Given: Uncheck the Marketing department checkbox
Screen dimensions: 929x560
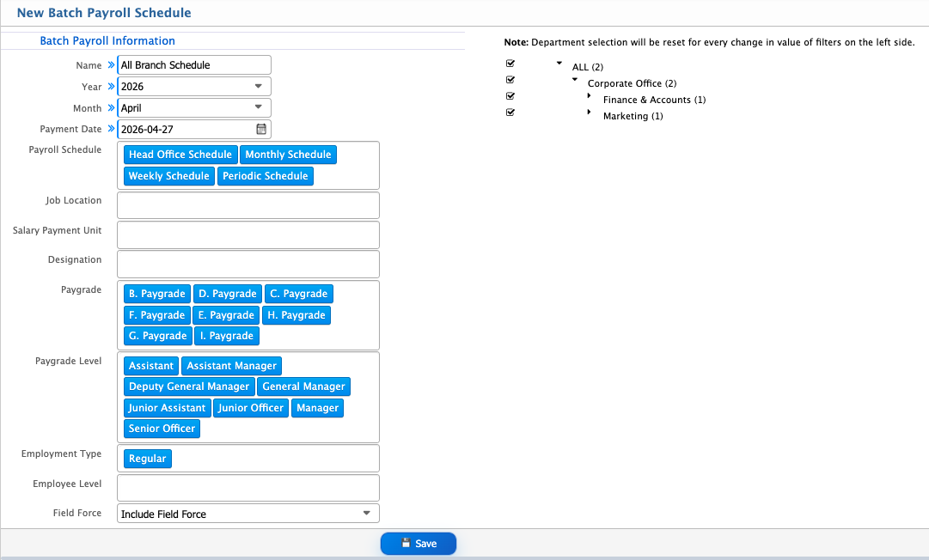Looking at the screenshot, I should point(510,113).
